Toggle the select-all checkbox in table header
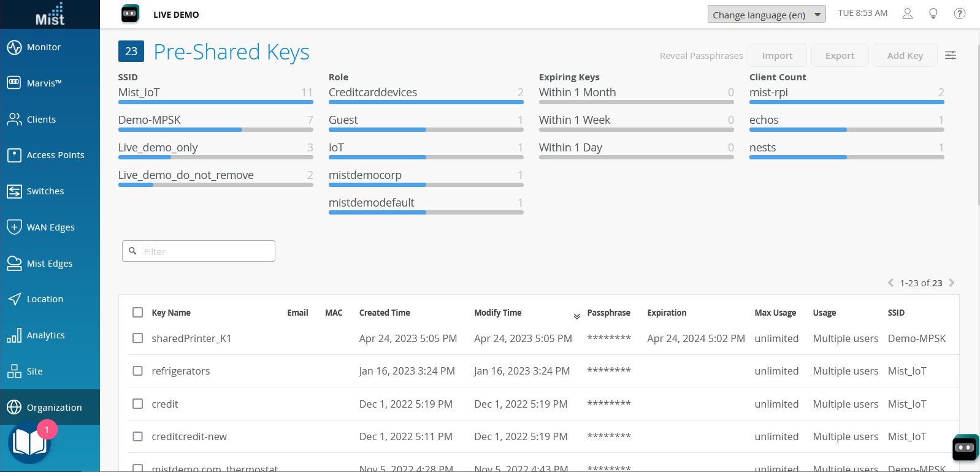 pos(138,313)
